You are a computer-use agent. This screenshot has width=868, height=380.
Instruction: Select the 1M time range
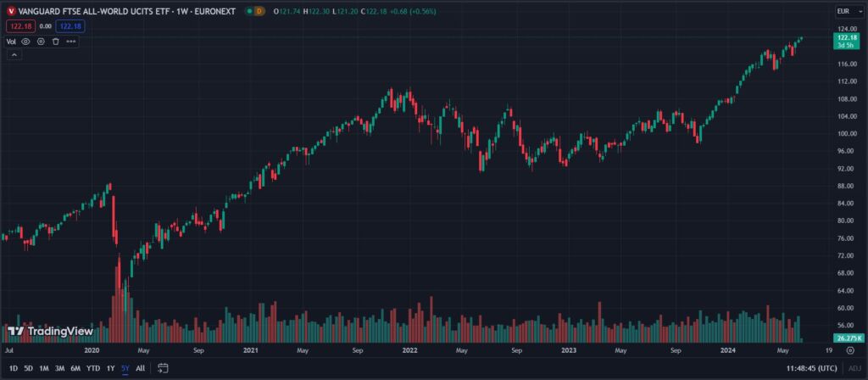pyautogui.click(x=44, y=368)
